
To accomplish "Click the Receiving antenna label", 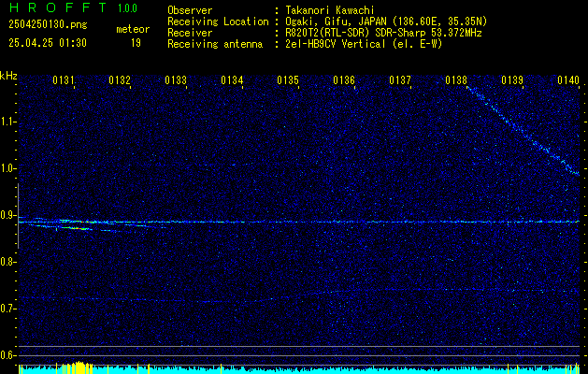I will click(215, 44).
